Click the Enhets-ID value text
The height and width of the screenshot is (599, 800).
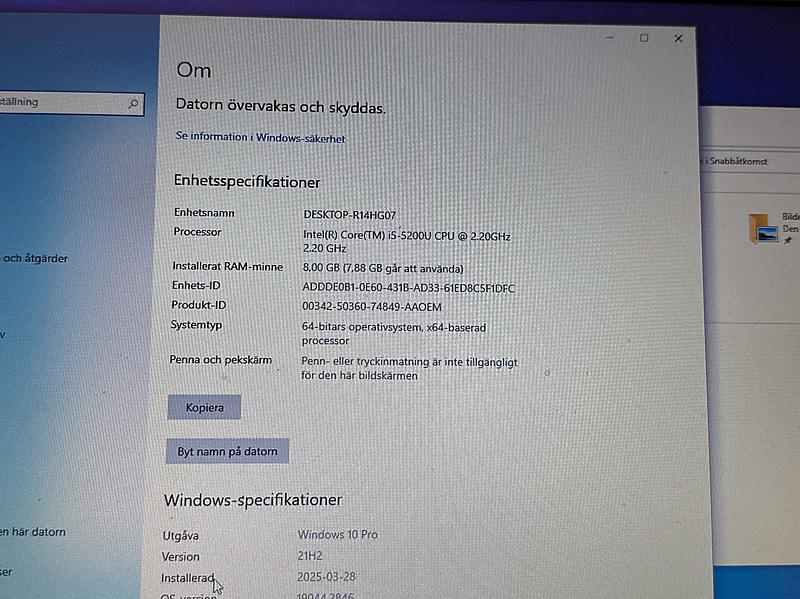point(406,288)
